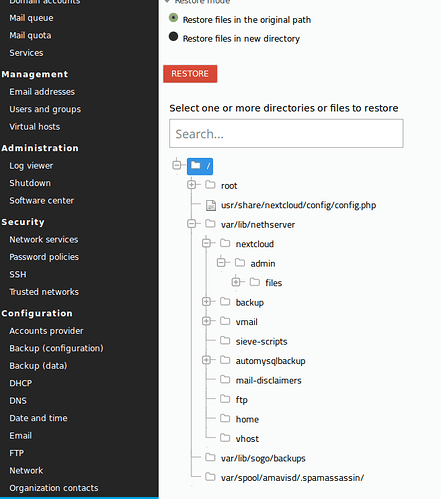
Task: Open Backup (data) page
Action: click(x=38, y=366)
